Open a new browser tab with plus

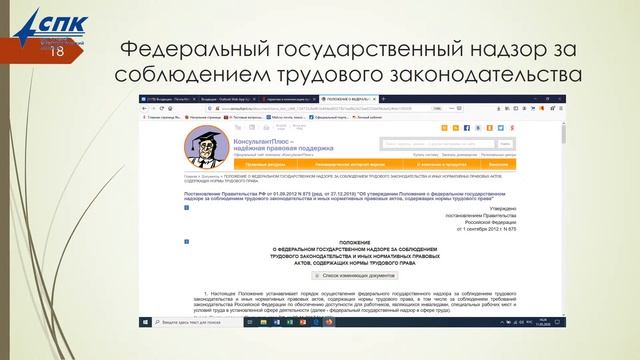click(383, 99)
